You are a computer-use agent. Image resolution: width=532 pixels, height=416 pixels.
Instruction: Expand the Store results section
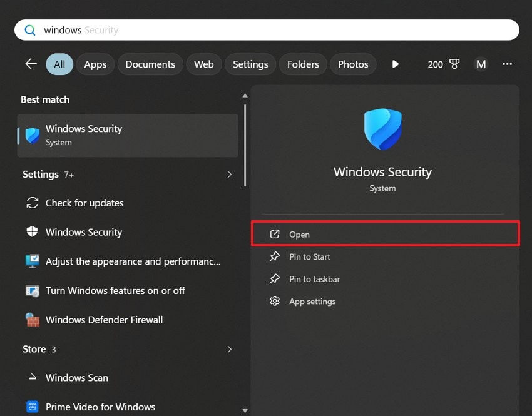229,349
